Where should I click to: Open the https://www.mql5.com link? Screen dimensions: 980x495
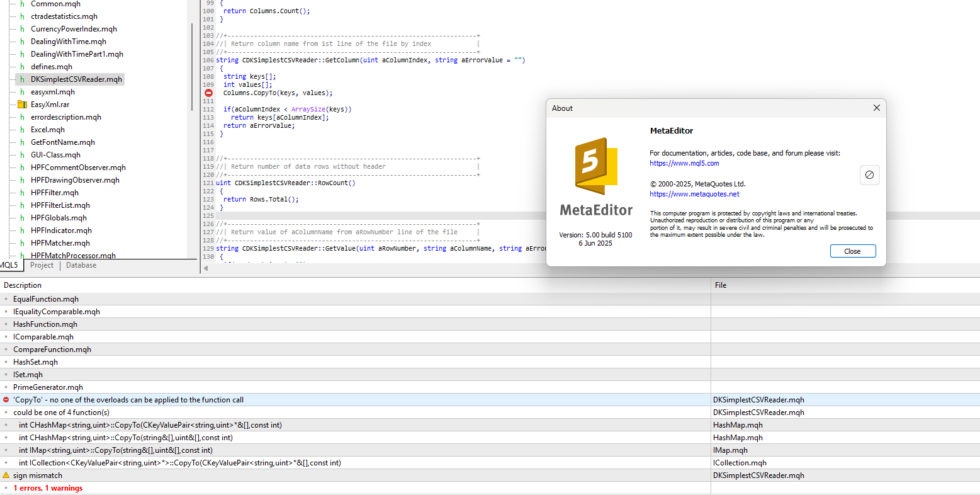click(x=684, y=163)
